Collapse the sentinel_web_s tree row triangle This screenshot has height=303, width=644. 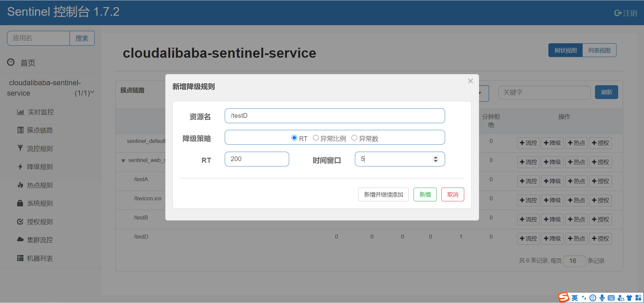[123, 161]
